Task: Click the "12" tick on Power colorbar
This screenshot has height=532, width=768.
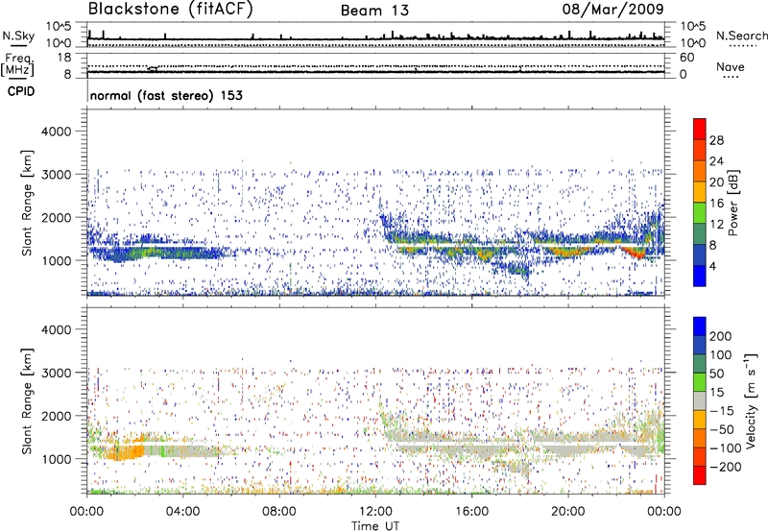Action: [716, 225]
